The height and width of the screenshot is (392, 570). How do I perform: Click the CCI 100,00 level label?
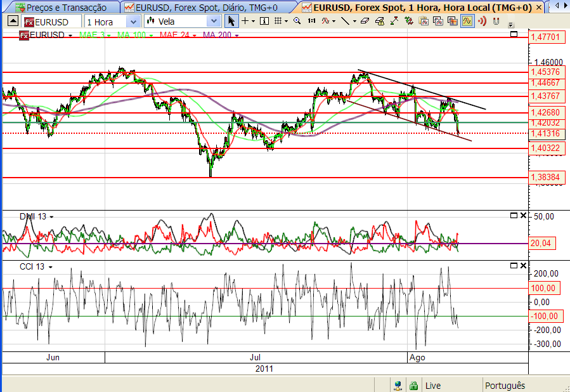tap(544, 289)
